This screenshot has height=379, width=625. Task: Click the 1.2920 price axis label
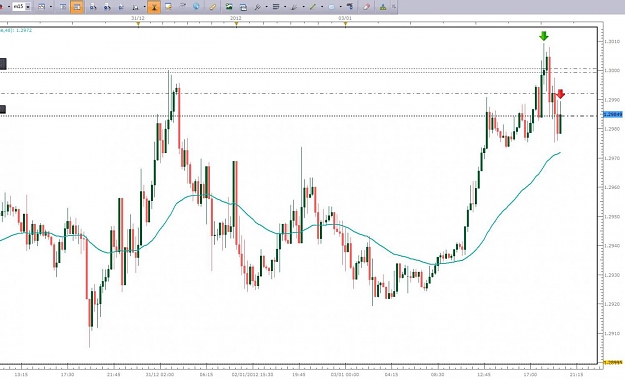(x=612, y=304)
